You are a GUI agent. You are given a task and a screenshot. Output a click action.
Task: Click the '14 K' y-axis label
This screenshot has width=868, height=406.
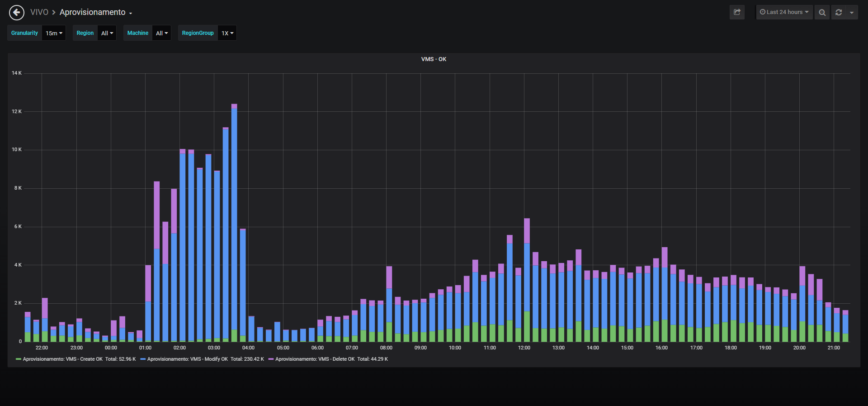(17, 73)
